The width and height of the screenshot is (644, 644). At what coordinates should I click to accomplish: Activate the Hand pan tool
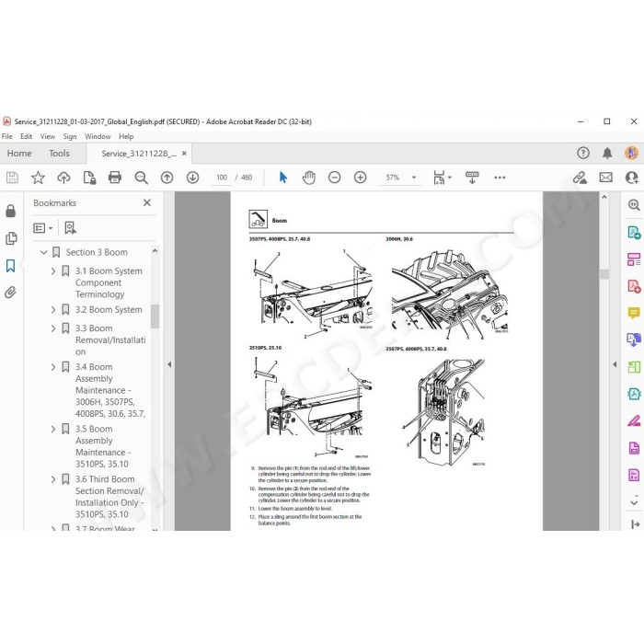click(x=309, y=178)
